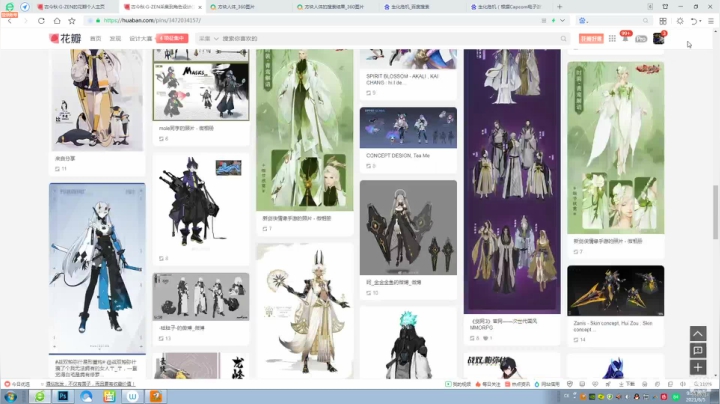Open the browser extensions grid icon
Screen dimensions: 720x404
(x=663, y=21)
